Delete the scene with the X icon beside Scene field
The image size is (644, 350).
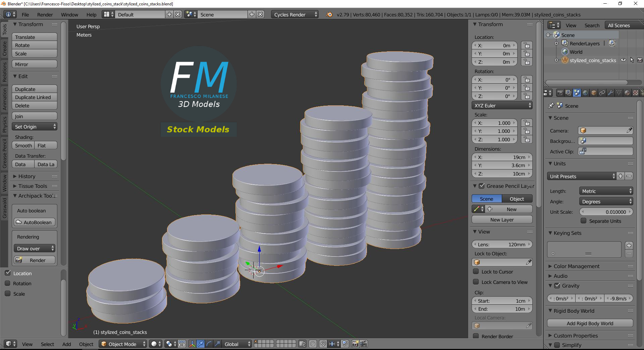260,14
